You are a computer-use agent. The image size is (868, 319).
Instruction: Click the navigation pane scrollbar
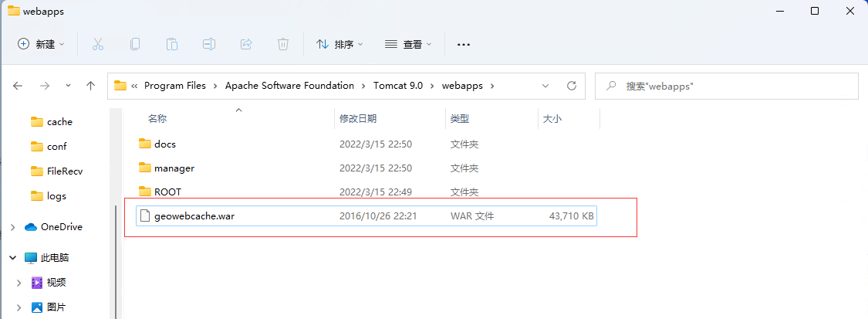tap(115, 260)
